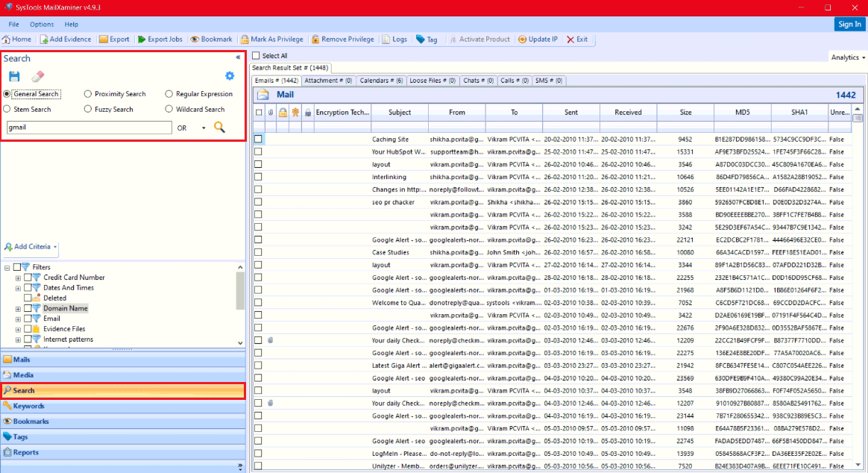This screenshot has height=473, width=868.
Task: Expand the Domain Name filter node
Action: (x=18, y=309)
